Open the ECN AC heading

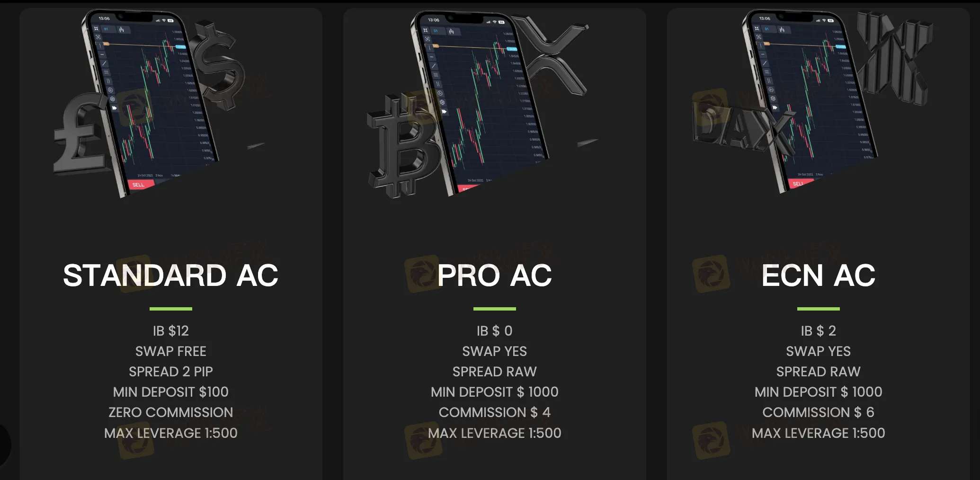point(819,276)
